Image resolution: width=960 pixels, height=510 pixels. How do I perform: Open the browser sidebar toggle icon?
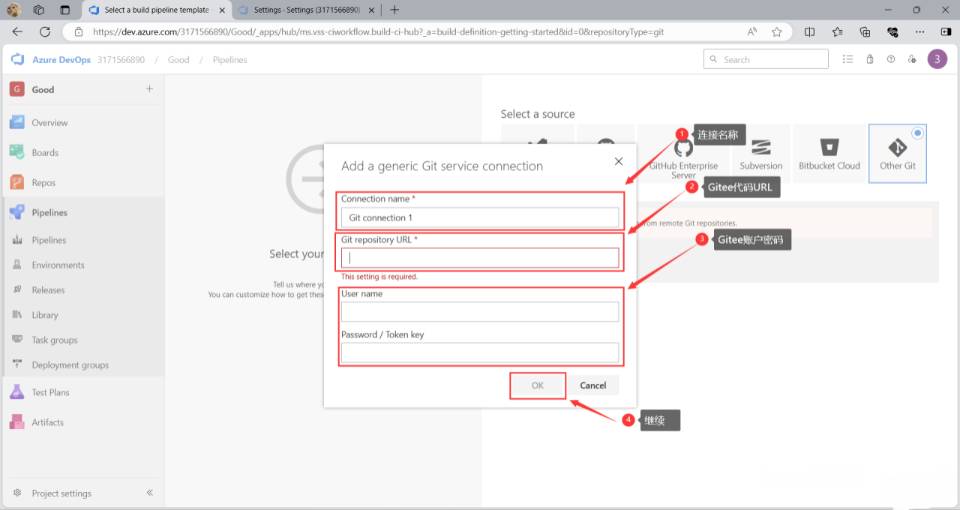click(x=945, y=32)
